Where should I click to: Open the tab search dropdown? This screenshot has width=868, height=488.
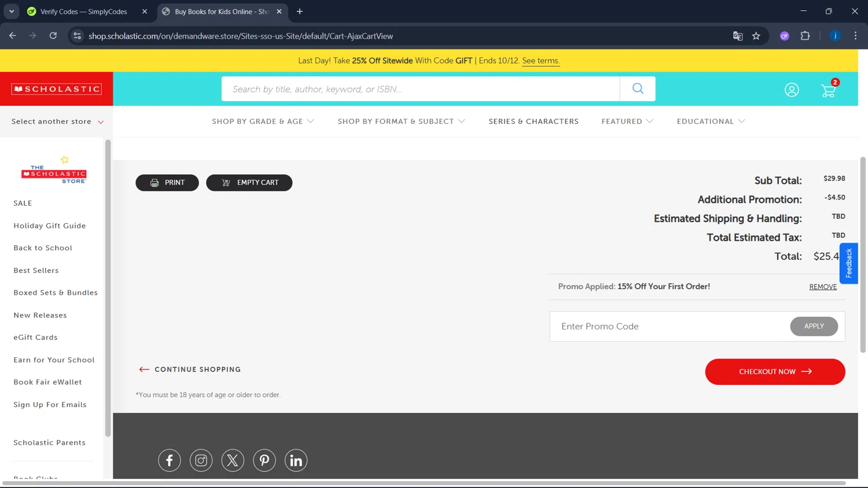point(12,12)
